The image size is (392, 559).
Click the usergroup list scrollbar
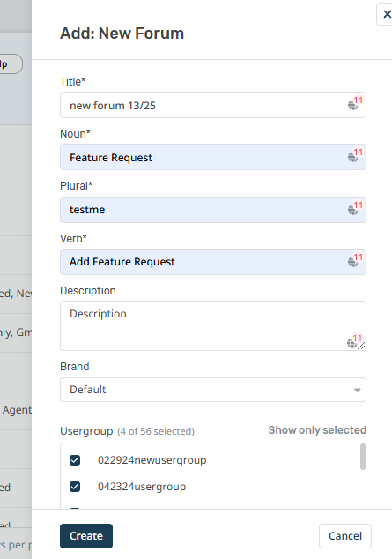tap(363, 457)
